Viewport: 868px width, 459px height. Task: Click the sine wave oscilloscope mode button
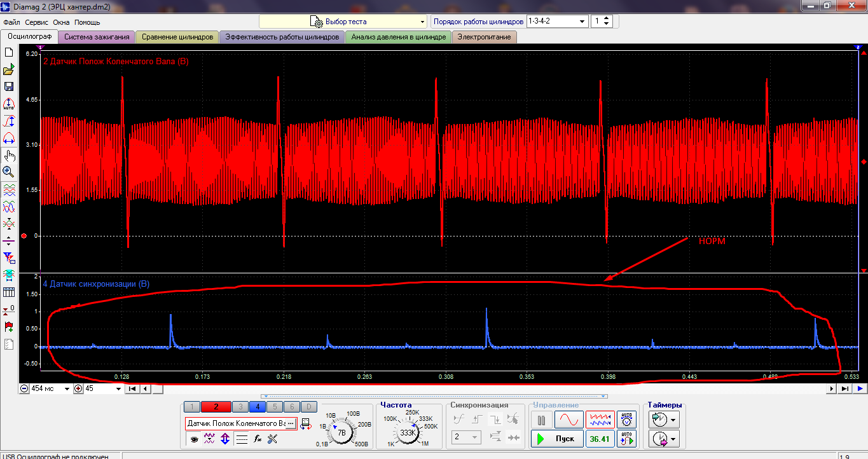(568, 420)
